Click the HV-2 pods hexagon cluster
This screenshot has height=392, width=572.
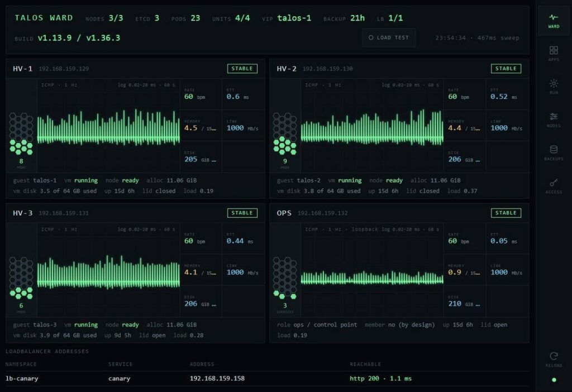(285, 133)
